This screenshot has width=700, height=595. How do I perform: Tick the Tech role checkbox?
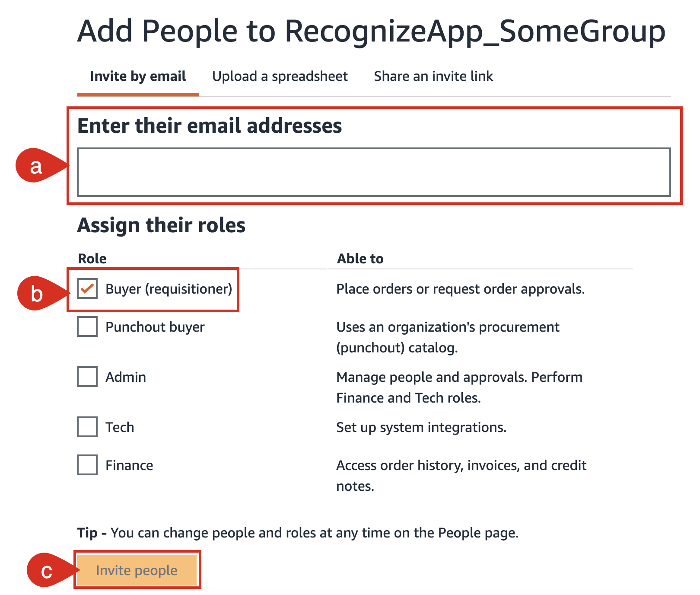click(x=87, y=427)
